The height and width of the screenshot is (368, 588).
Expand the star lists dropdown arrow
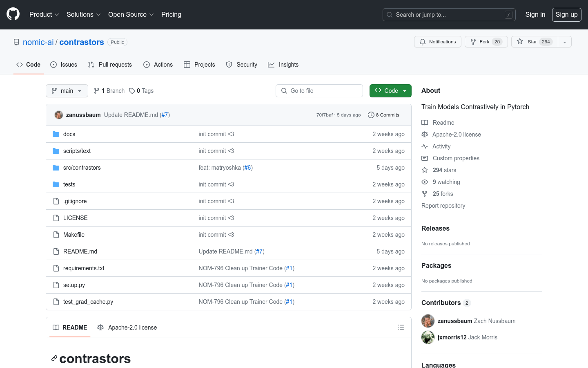tap(565, 42)
